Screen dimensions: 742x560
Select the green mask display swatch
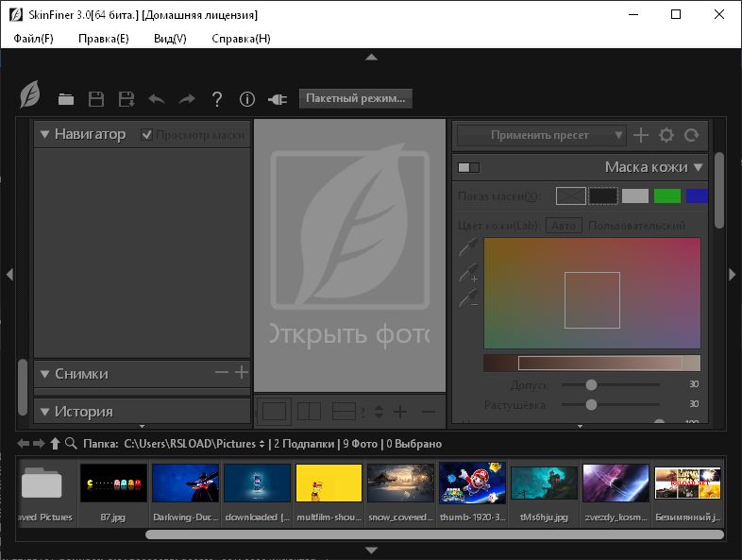coord(666,196)
